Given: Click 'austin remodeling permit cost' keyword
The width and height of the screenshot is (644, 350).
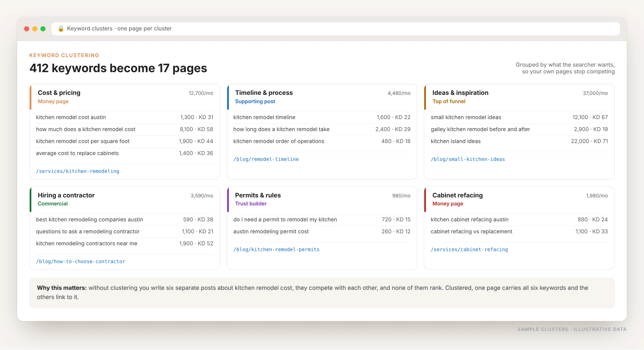Looking at the screenshot, I should [271, 231].
